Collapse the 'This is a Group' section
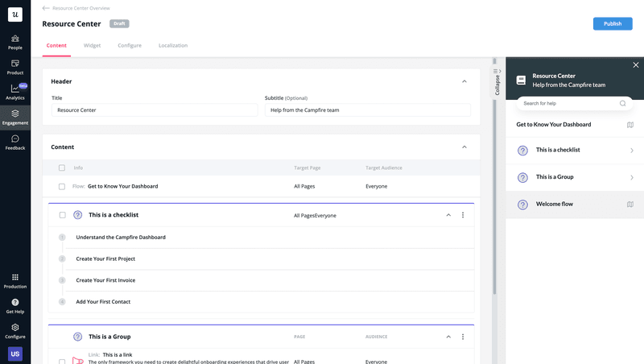Screen dimensions: 644x364 [448, 337]
